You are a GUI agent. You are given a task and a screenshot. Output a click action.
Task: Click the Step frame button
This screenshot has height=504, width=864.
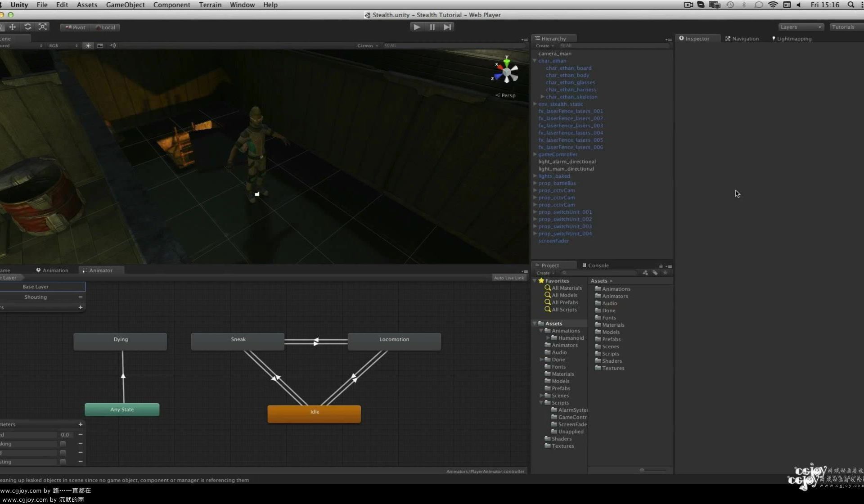coord(447,27)
